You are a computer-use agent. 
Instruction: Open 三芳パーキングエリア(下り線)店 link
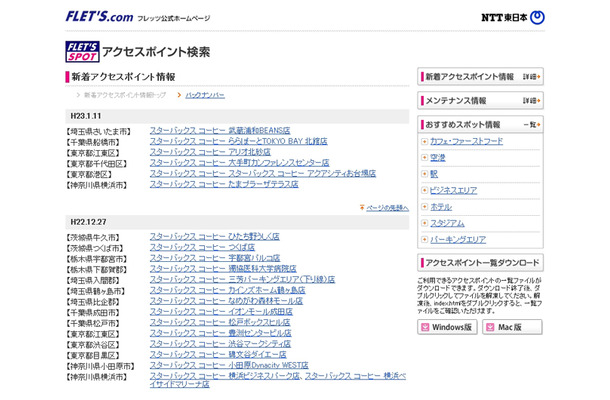[x=242, y=279]
